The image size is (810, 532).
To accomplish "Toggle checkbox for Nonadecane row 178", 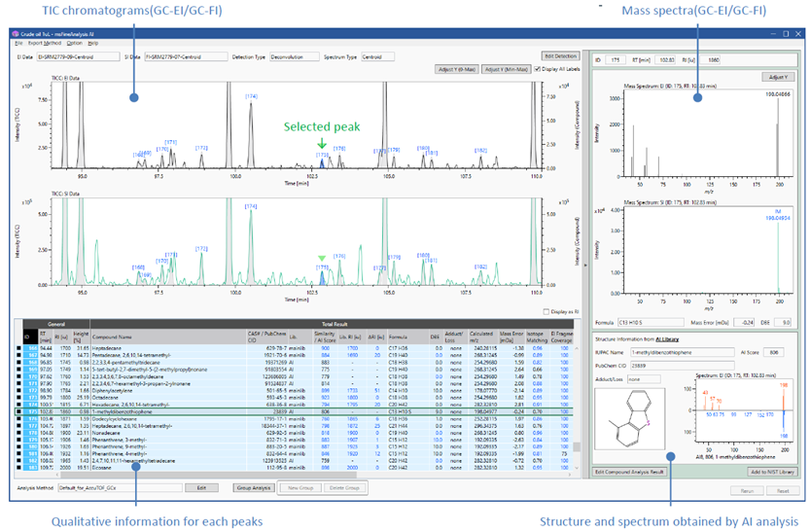I will (x=18, y=433).
